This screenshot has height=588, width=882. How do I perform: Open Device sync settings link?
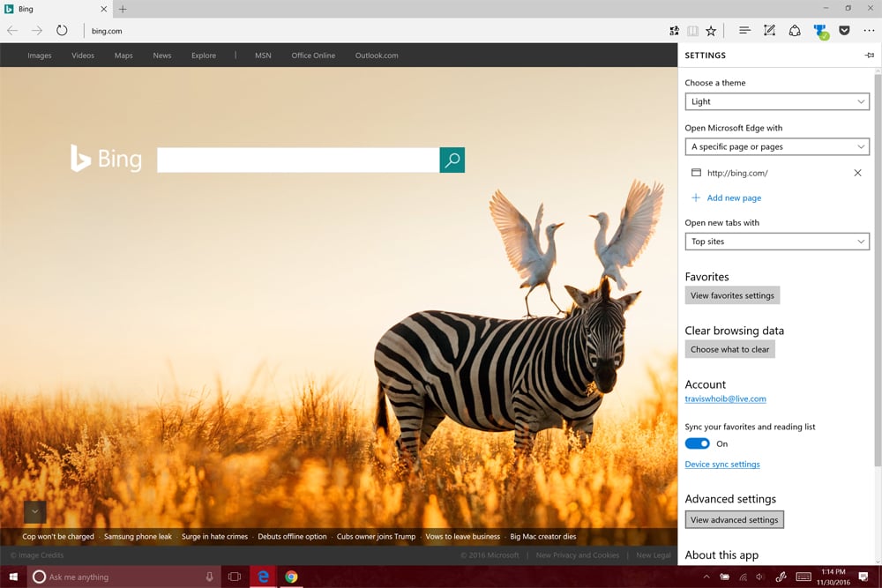722,464
